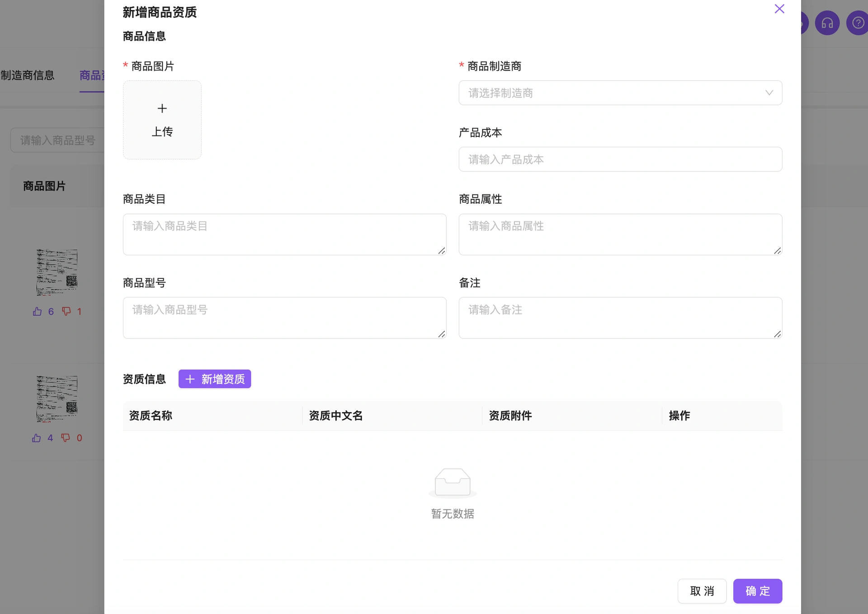This screenshot has width=868, height=614.
Task: Click thumbs-down icon on row with 0 dislikes
Action: [x=66, y=438]
